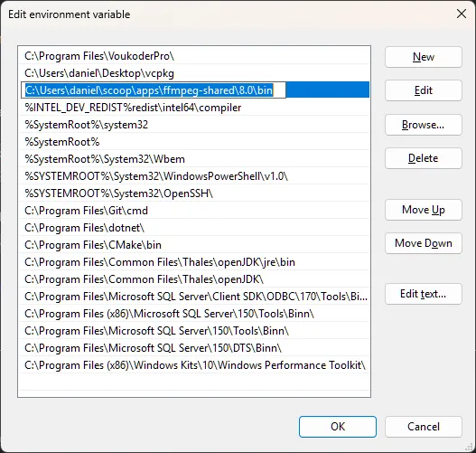Select the Git\cmd path entry
476x453 pixels.
pos(194,211)
